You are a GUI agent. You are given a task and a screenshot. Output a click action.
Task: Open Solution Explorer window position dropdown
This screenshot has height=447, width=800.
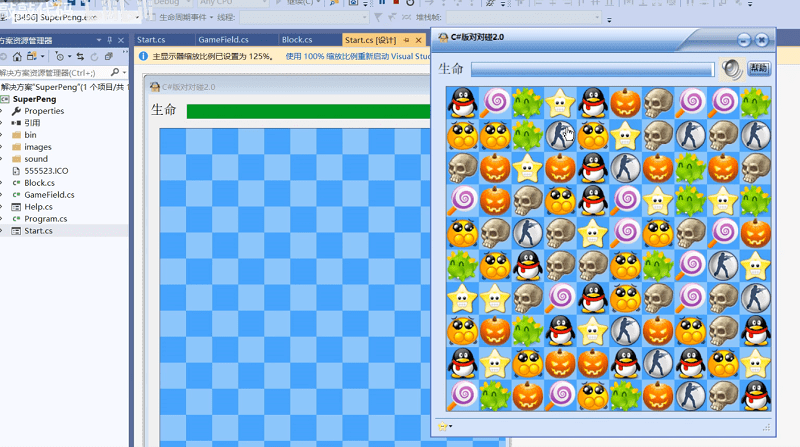[x=98, y=40]
